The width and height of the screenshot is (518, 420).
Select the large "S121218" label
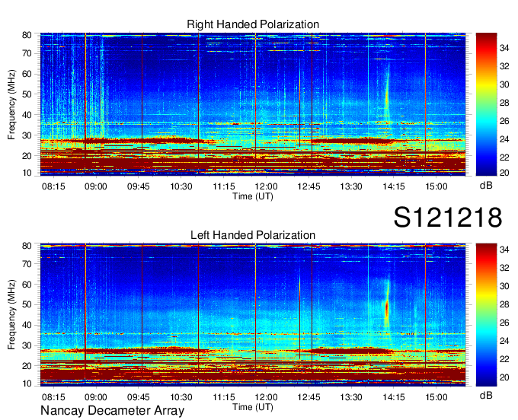(448, 218)
